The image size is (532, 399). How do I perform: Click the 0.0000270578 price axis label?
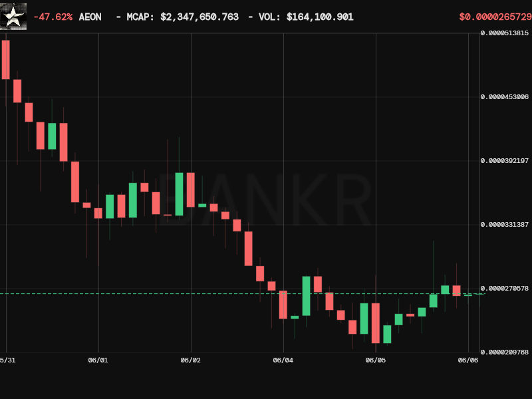(x=505, y=289)
